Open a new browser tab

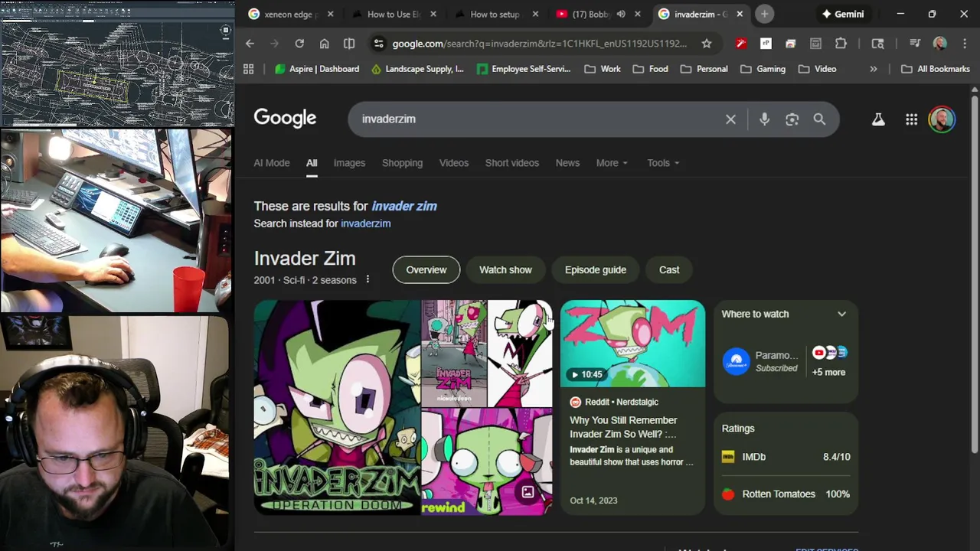(x=764, y=14)
